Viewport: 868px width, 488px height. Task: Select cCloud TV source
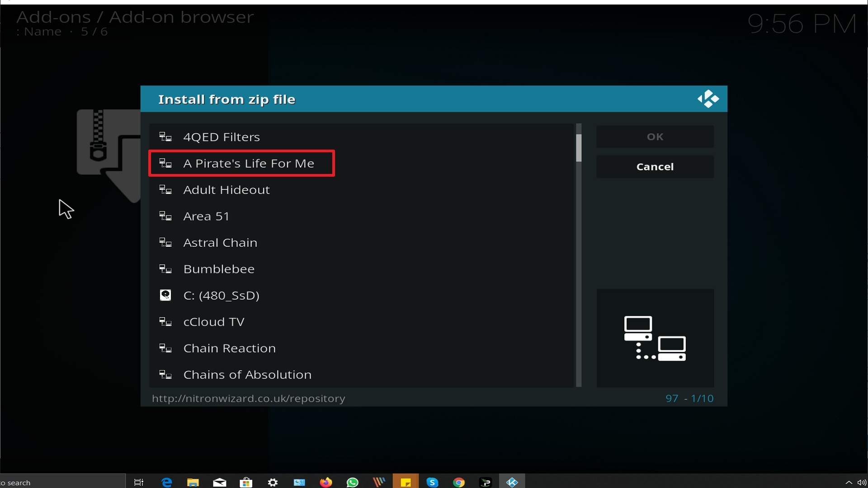pyautogui.click(x=362, y=322)
